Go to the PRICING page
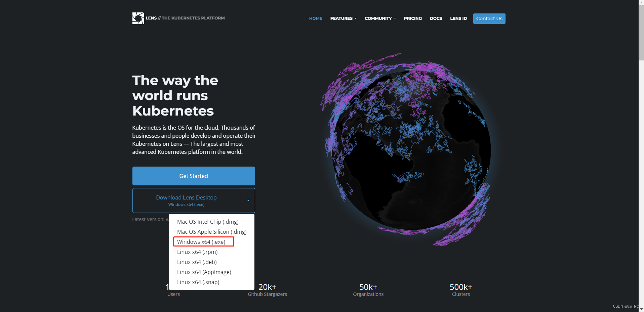 pos(413,18)
